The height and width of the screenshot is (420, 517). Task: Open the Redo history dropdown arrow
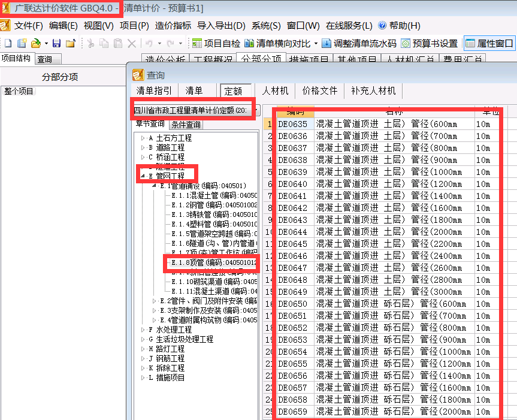tap(181, 44)
